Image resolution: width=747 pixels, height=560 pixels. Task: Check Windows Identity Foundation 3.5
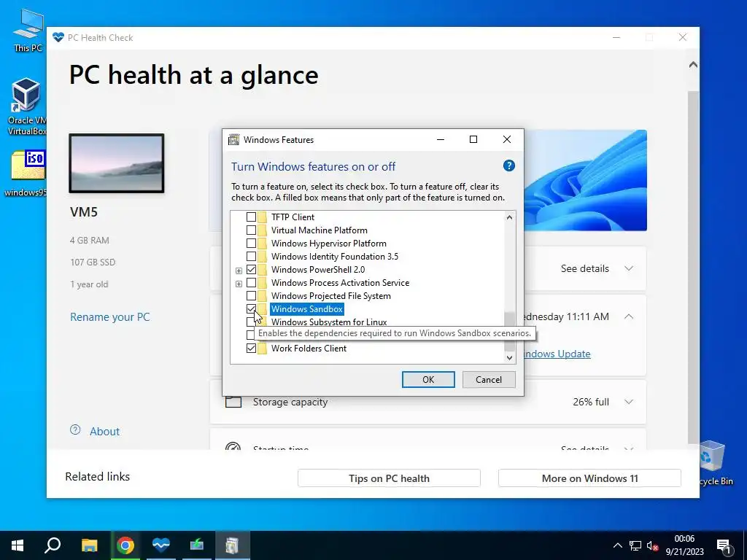tap(251, 256)
